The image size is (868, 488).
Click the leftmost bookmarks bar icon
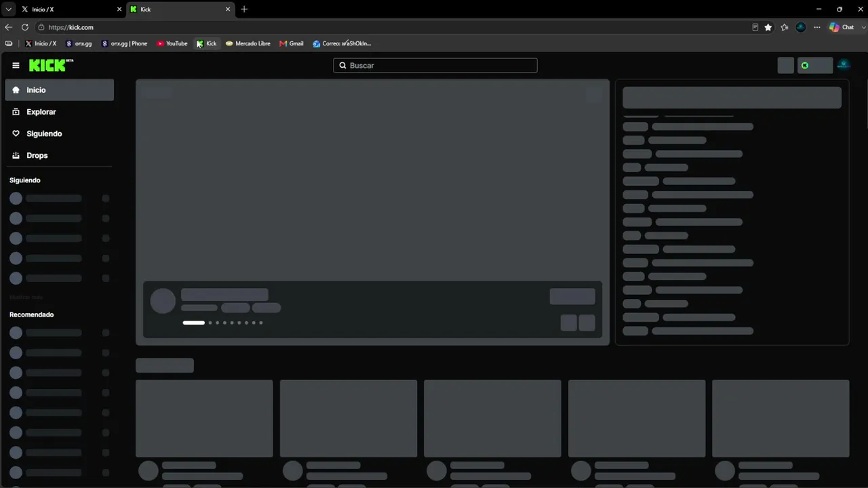pos(8,43)
